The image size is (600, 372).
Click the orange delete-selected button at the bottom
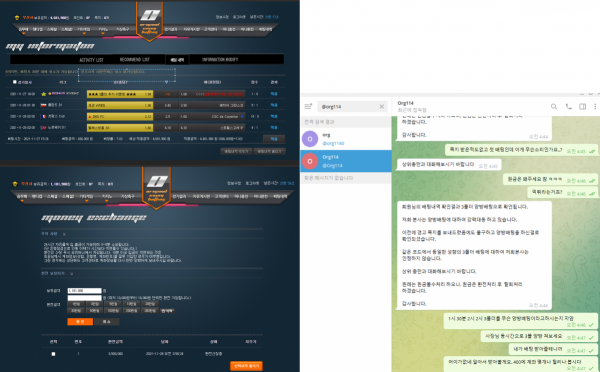(x=246, y=366)
